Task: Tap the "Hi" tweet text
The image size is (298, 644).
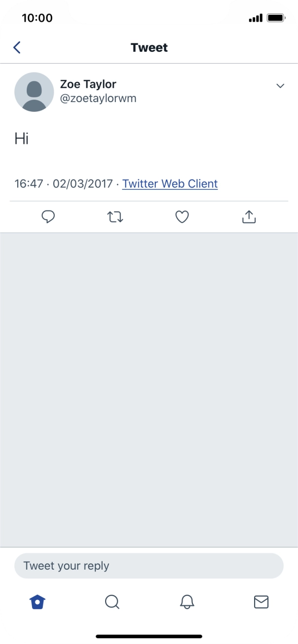Action: tap(22, 138)
